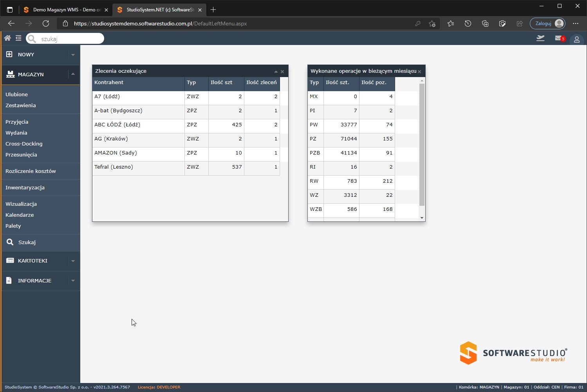
Task: Open browser favorites star icon
Action: click(451, 23)
